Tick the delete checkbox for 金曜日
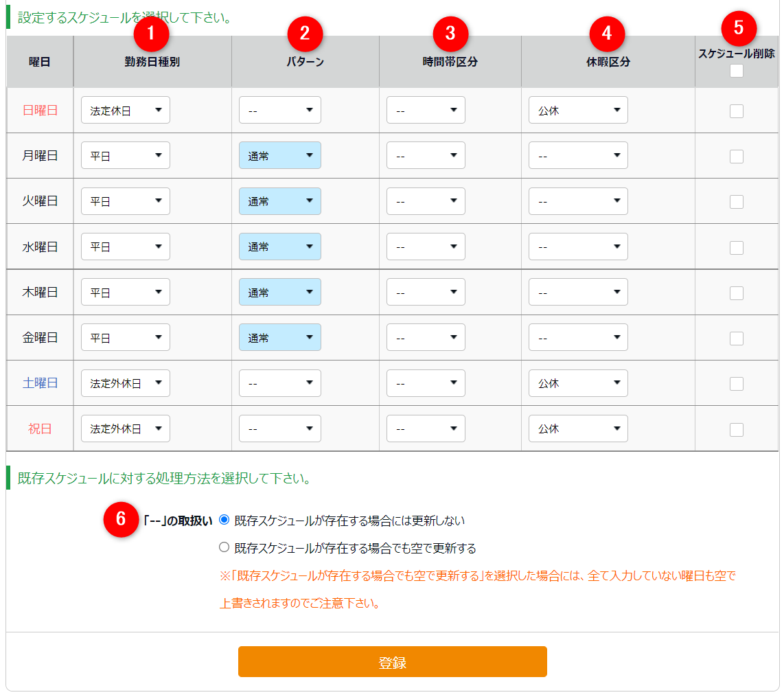This screenshot has width=784, height=697. (x=737, y=338)
